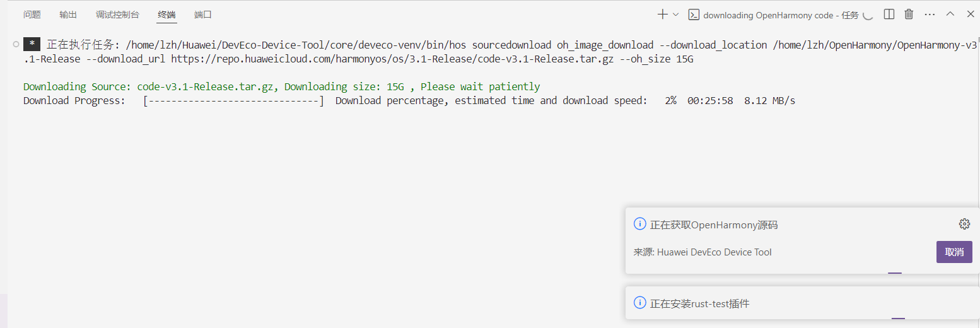The image size is (980, 328).
Task: Open the 调试控制台 tab
Action: click(x=117, y=15)
